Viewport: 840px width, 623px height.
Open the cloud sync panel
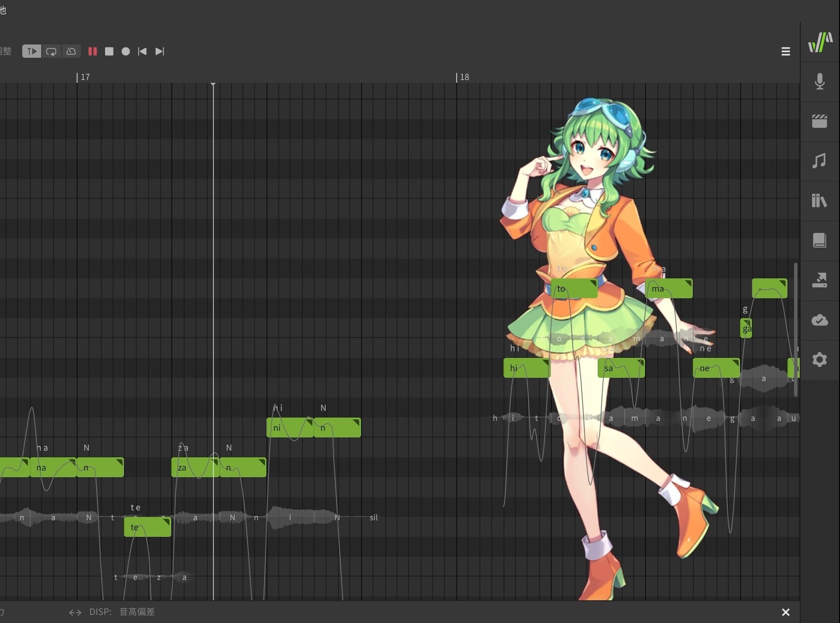(x=820, y=320)
